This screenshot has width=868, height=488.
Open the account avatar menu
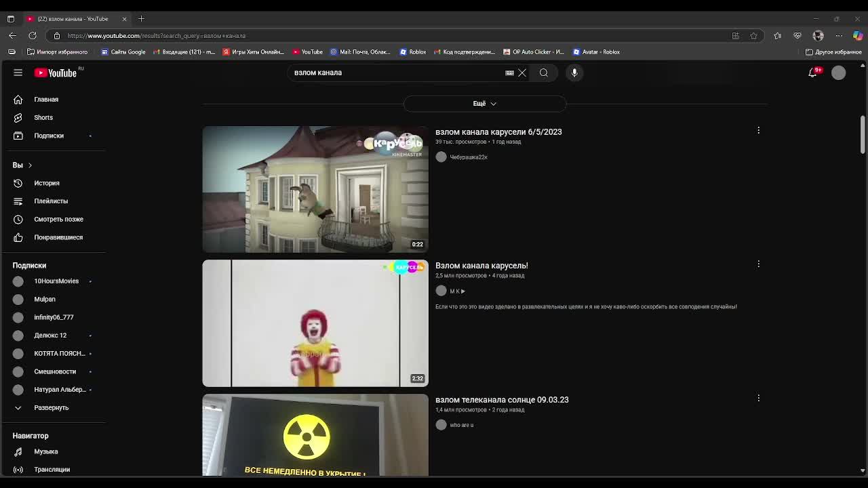839,73
